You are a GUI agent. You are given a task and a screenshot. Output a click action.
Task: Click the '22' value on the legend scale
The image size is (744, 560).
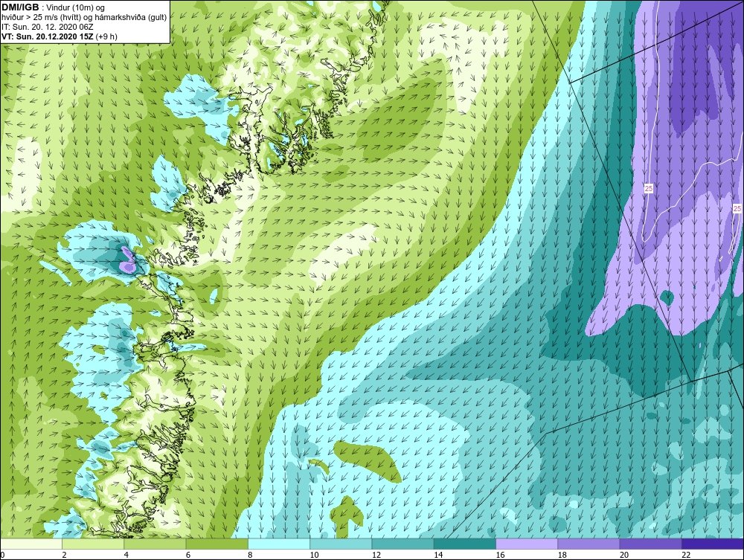(x=686, y=555)
